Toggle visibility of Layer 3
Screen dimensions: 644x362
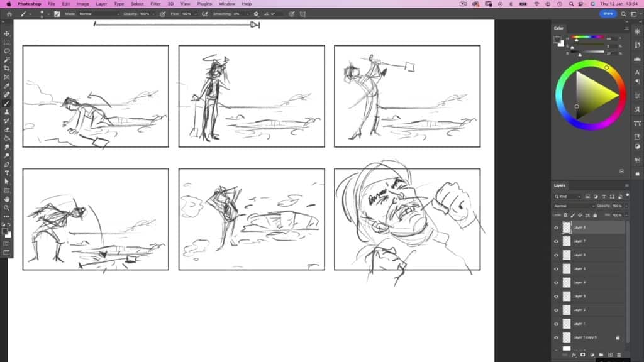coord(556,296)
